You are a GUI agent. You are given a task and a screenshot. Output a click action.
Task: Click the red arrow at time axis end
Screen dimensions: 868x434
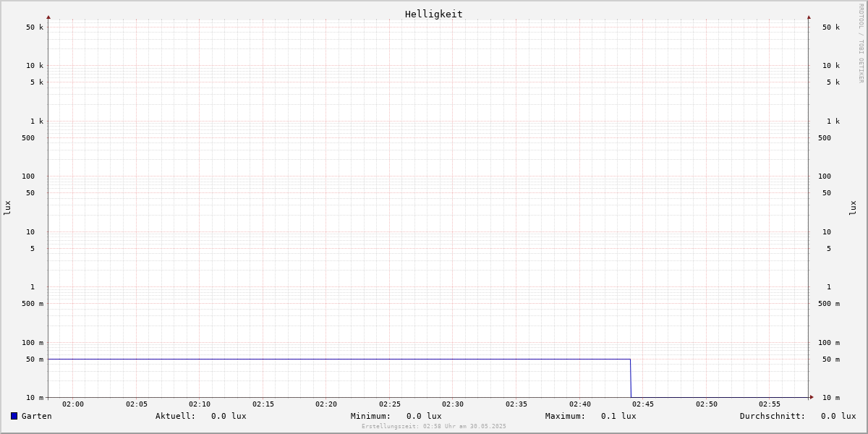click(x=812, y=397)
